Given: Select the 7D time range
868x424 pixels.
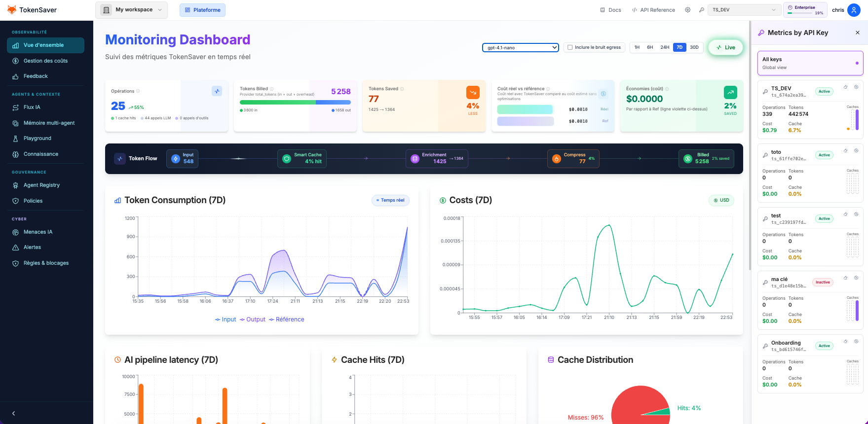Looking at the screenshot, I should click(679, 47).
